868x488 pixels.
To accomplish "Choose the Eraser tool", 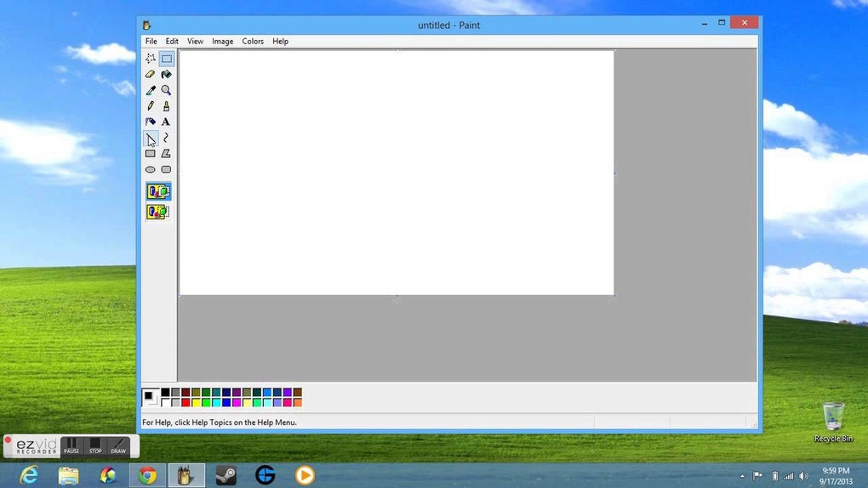I will click(x=150, y=74).
